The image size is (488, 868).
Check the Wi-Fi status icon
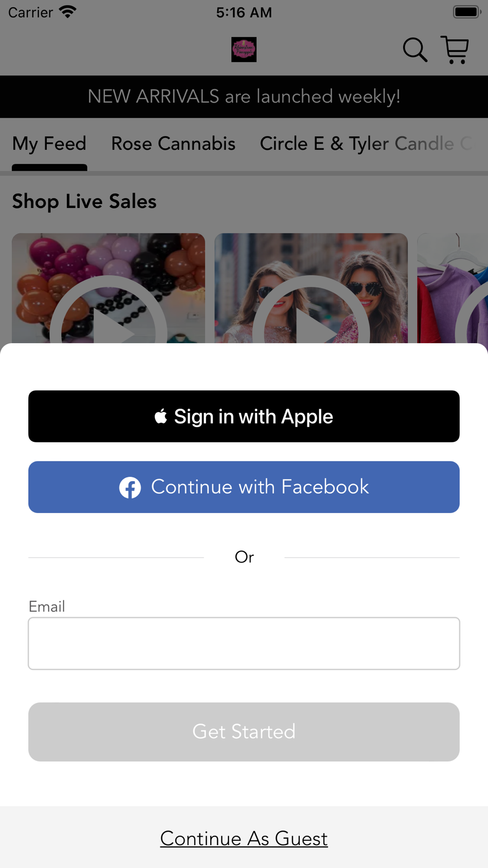[68, 12]
